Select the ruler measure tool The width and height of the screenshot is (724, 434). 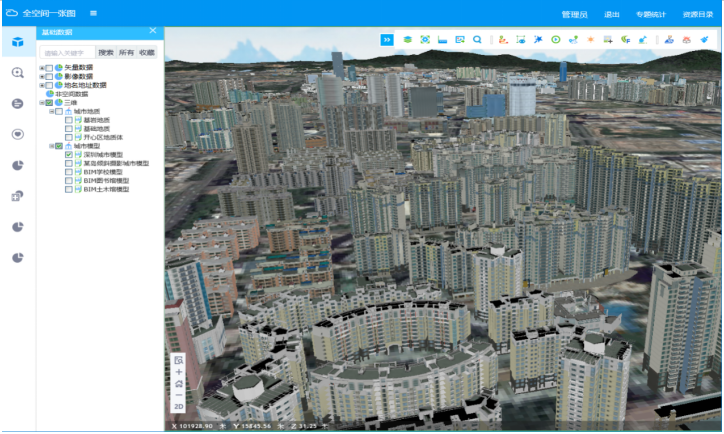tap(442, 40)
